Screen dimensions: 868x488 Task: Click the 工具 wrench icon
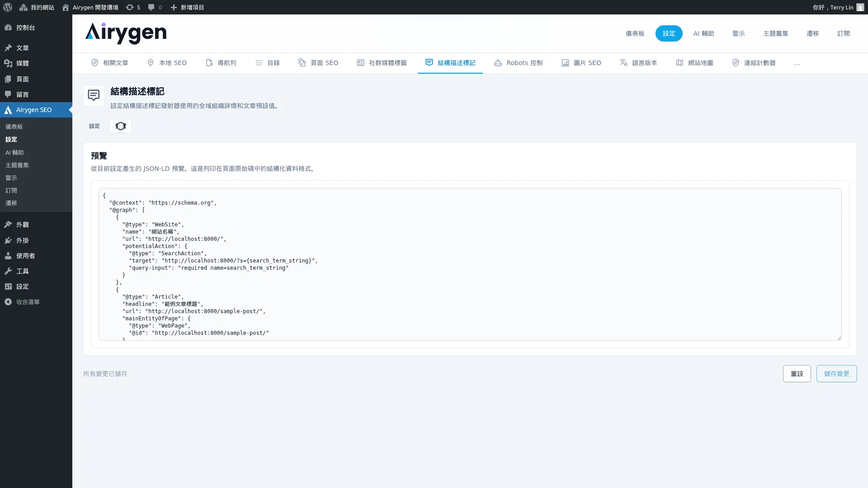[x=8, y=271]
